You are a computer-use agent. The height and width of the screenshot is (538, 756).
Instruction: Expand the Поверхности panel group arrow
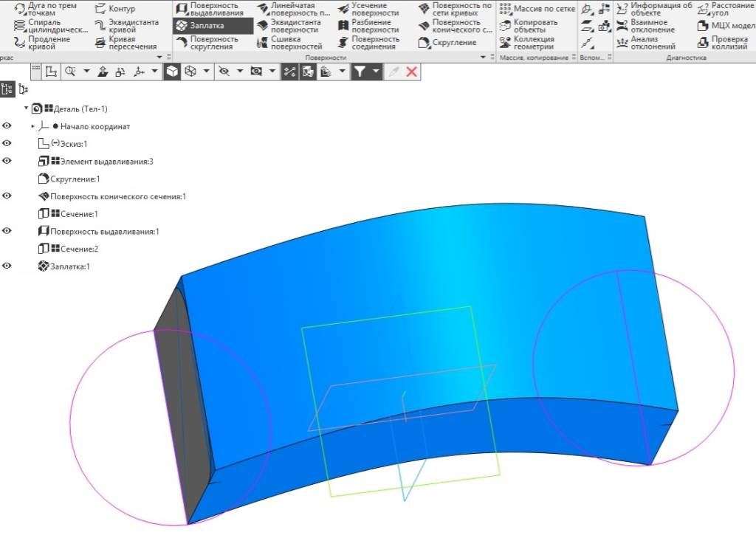[483, 58]
